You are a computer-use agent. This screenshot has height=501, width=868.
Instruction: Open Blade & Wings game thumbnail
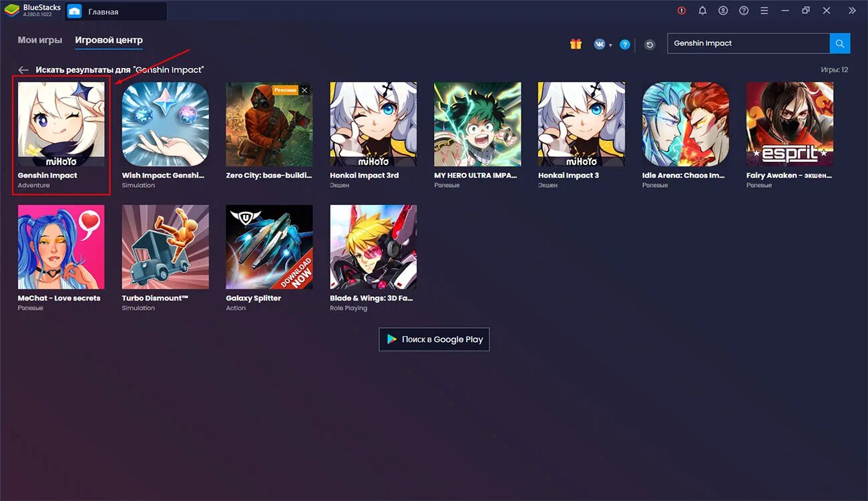(x=373, y=247)
